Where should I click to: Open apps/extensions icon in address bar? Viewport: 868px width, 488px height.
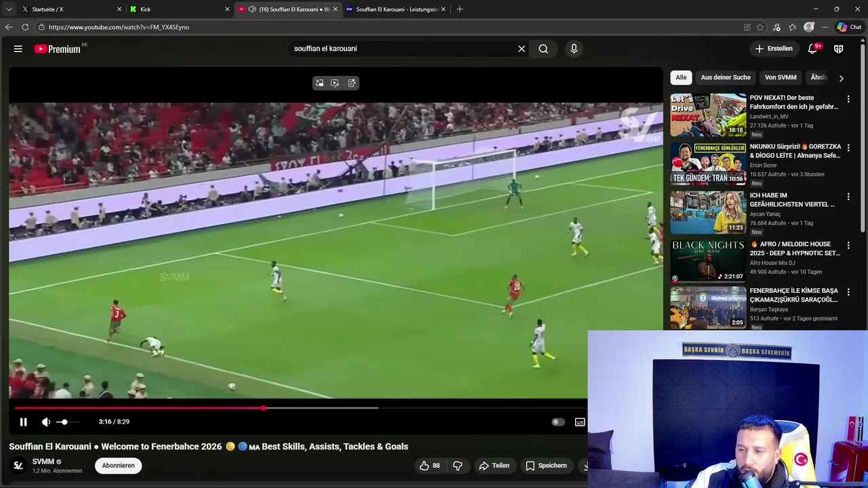[747, 27]
